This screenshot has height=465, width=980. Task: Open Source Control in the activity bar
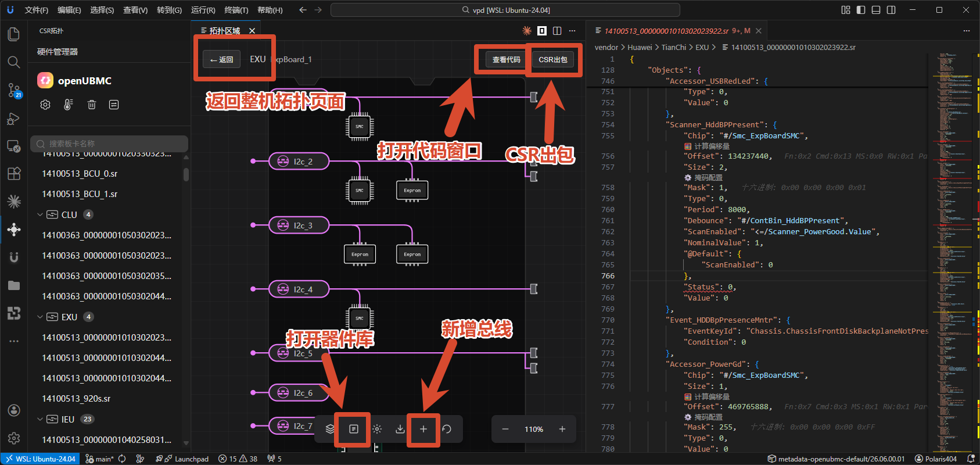14,90
